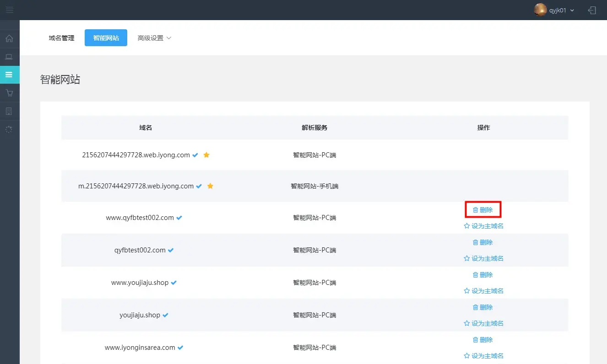Delete the www.qyfbtest002.com domain
Image resolution: width=607 pixels, height=364 pixels.
[x=483, y=210]
